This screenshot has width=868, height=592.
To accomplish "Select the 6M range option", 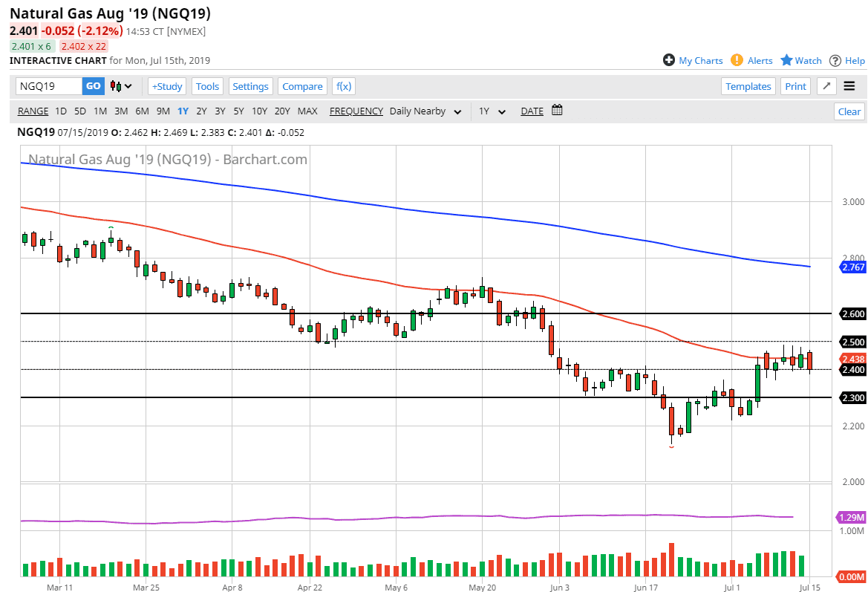I will pyautogui.click(x=142, y=111).
